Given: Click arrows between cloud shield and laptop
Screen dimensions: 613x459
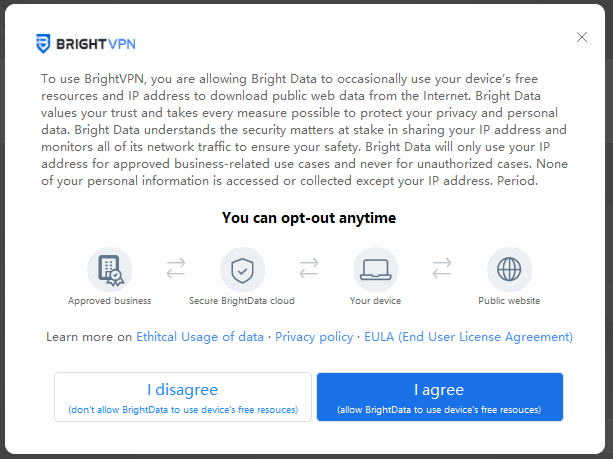Looking at the screenshot, I should pyautogui.click(x=309, y=268).
